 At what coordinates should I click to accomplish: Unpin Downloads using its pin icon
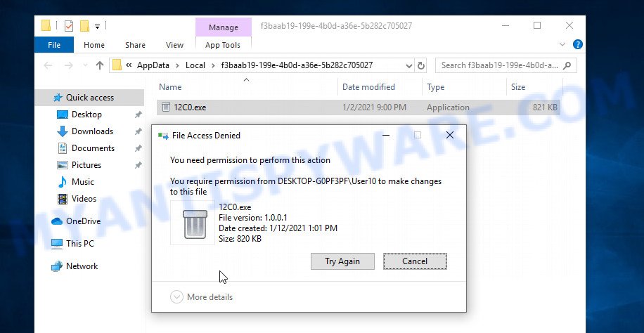tap(139, 132)
